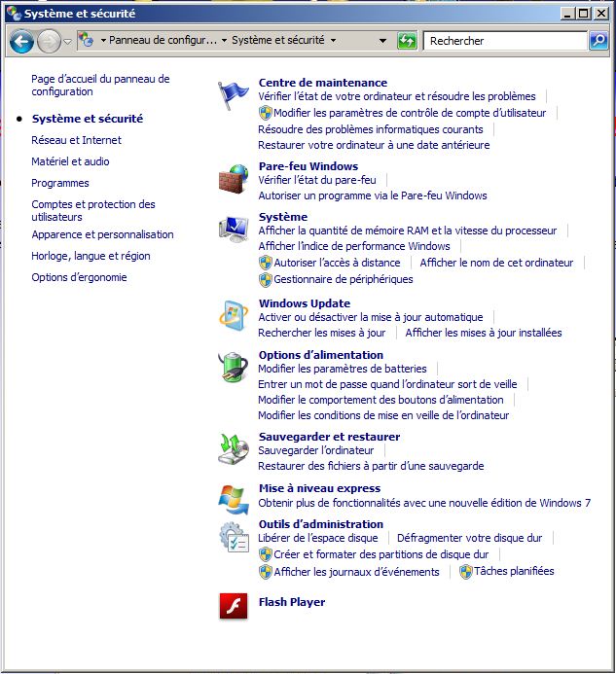The image size is (616, 674).
Task: Open Modifier les paramètres de batteries
Action: tap(343, 369)
